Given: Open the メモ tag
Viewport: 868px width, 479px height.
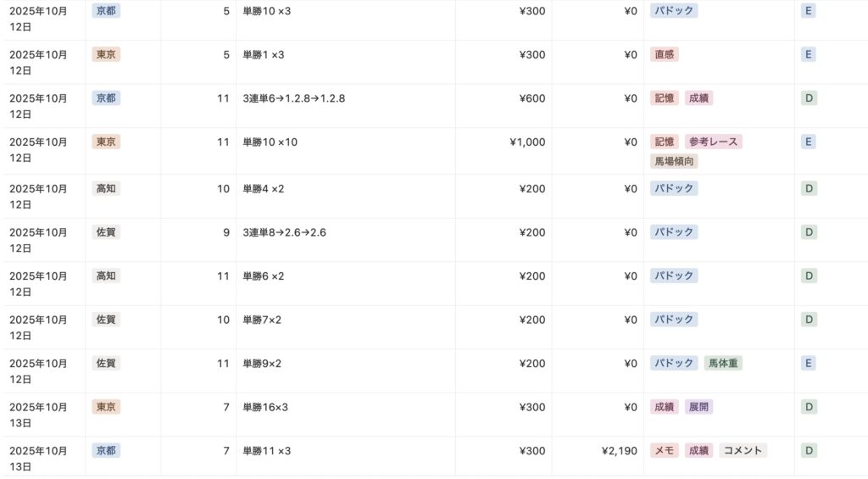Looking at the screenshot, I should 664,451.
